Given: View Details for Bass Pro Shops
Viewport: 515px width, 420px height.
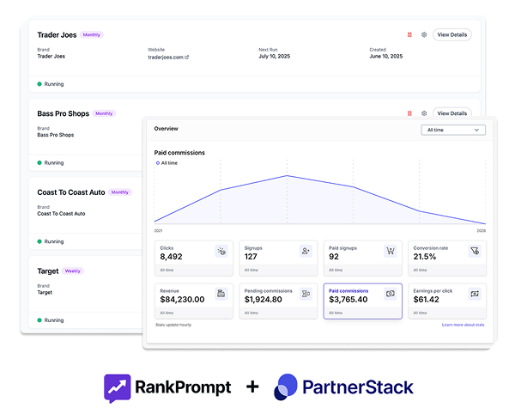Looking at the screenshot, I should pos(451,113).
